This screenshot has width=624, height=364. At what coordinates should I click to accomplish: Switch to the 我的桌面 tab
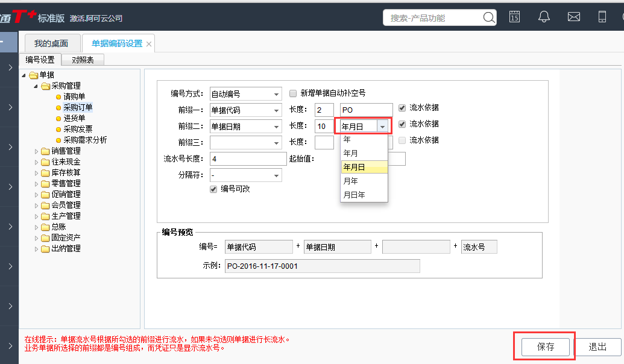(x=52, y=43)
